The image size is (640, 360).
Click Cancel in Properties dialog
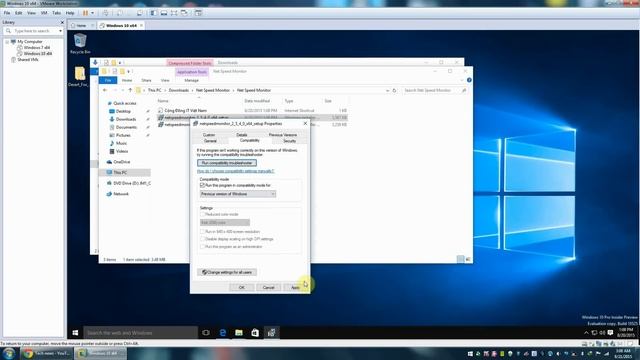[x=268, y=287]
